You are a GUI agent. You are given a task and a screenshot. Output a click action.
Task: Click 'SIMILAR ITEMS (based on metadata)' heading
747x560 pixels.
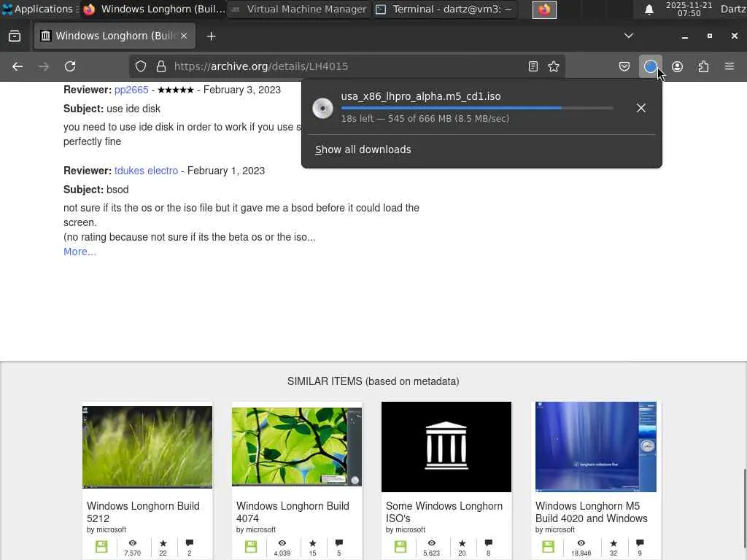(x=373, y=381)
